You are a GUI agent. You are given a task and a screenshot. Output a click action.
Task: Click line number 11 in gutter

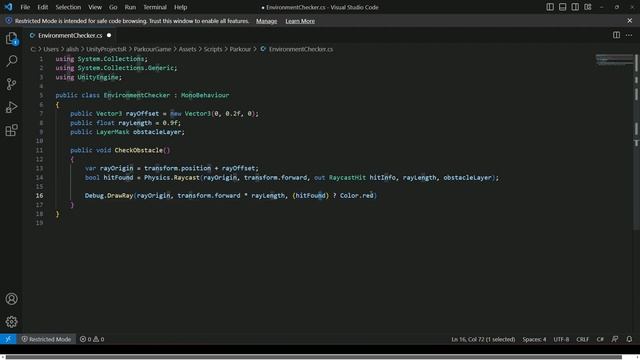39,150
